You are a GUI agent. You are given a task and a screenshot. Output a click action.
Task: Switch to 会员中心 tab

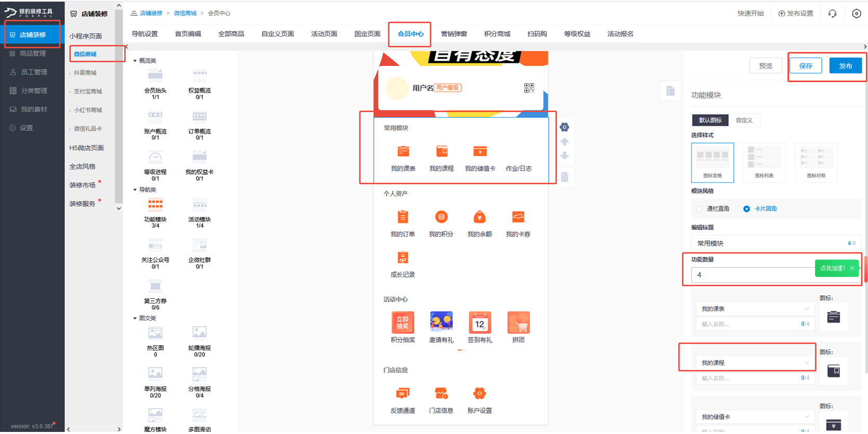click(410, 34)
